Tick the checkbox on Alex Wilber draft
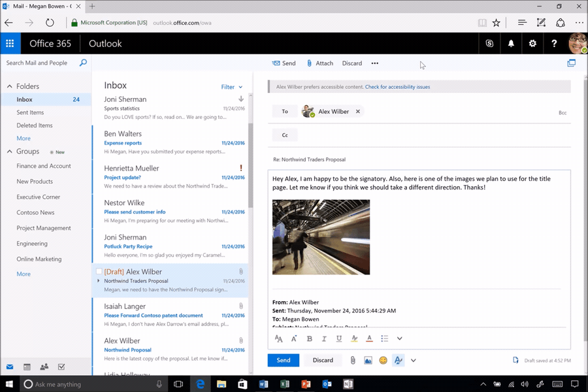588x392 pixels. coord(99,272)
